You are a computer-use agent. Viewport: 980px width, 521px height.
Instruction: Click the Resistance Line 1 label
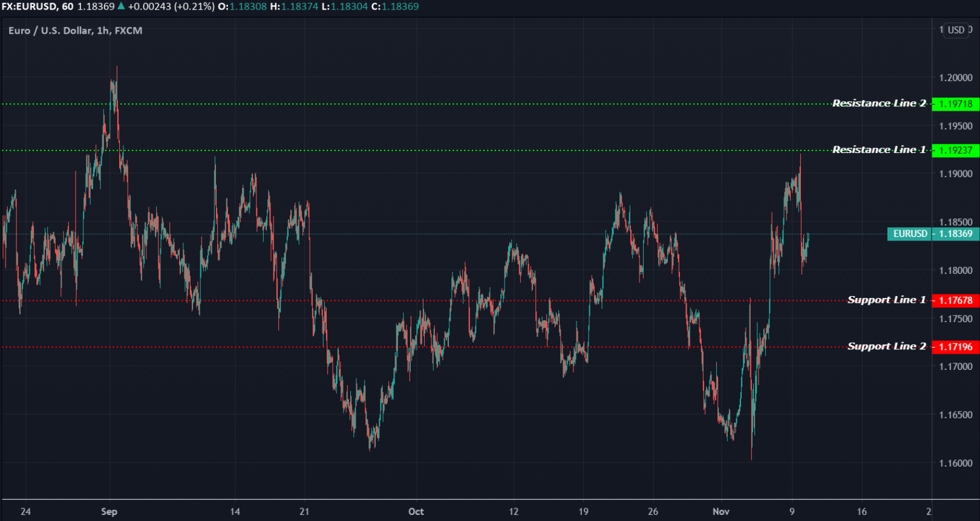point(879,150)
